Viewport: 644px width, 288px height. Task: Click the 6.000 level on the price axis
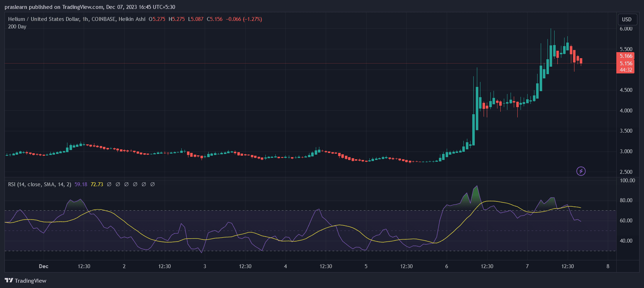coord(626,29)
